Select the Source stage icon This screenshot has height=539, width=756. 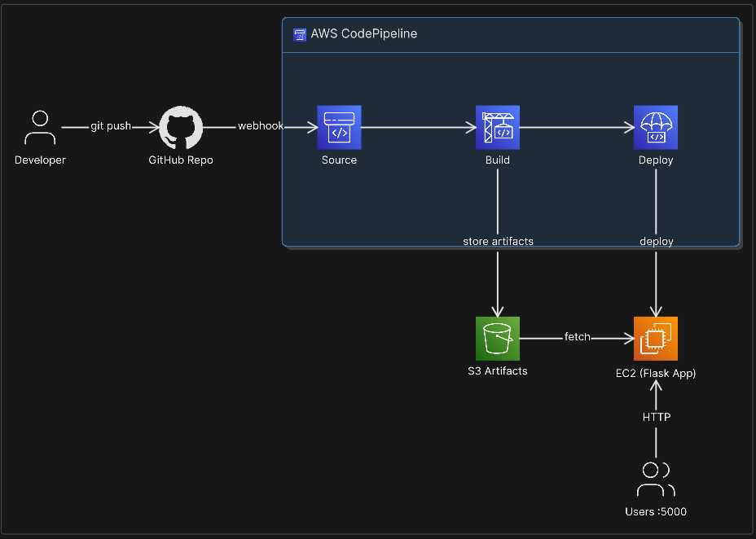pyautogui.click(x=339, y=128)
